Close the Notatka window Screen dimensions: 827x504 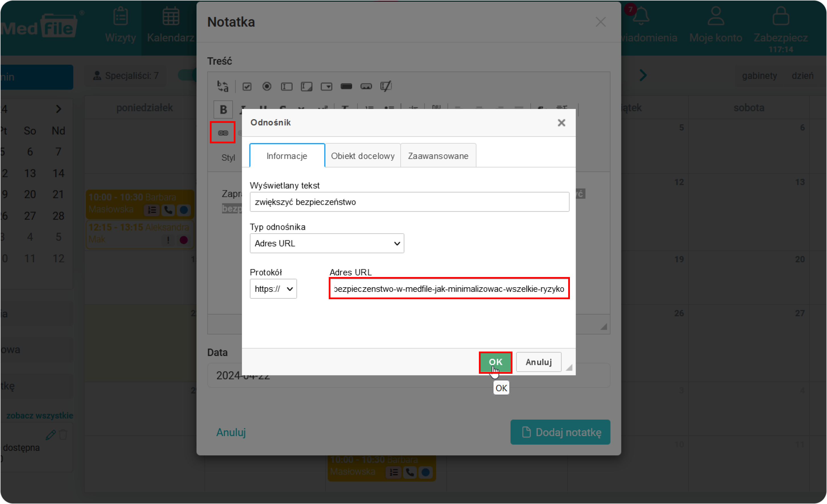pyautogui.click(x=600, y=22)
